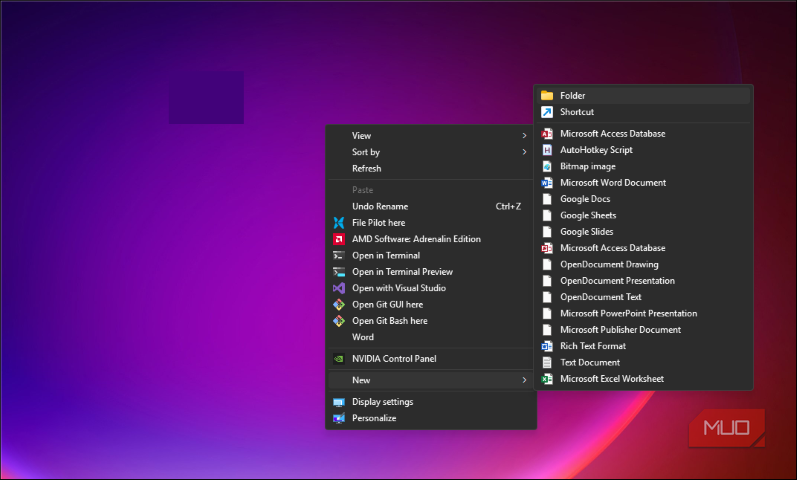The width and height of the screenshot is (797, 480).
Task: Launch Open with Visual Studio
Action: click(431, 288)
